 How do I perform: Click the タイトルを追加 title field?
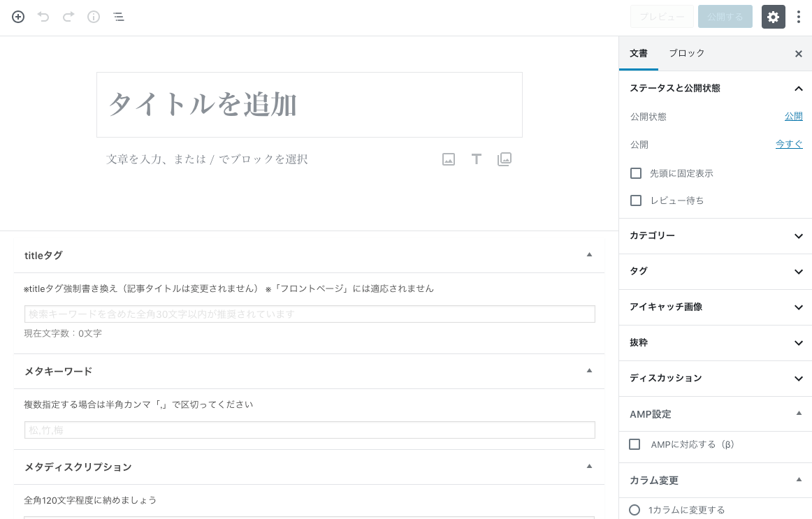(x=309, y=105)
